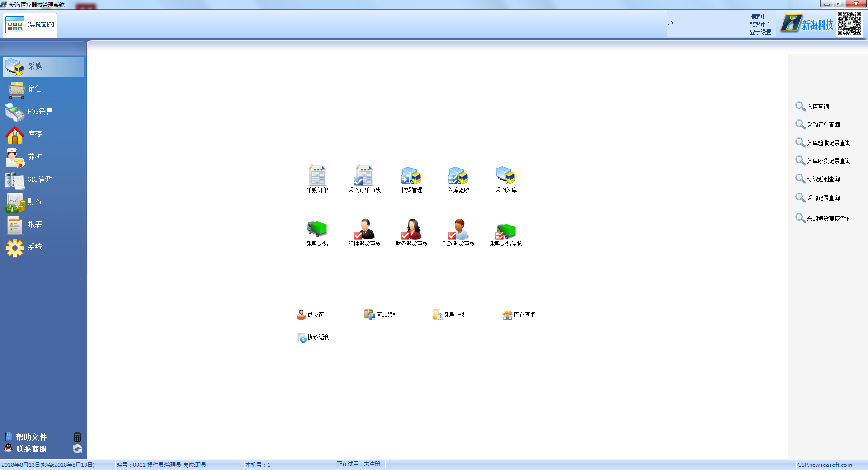Select 系统 system settings module
Viewport: 868px width, 470px height.
coord(43,247)
